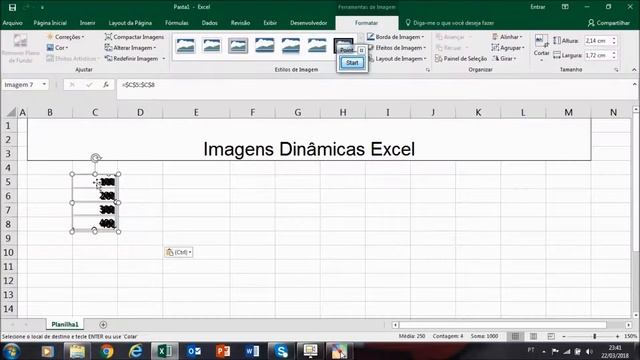Click the zoom in plus button
Image resolution: width=640 pixels, height=360 pixels.
pyautogui.click(x=617, y=336)
